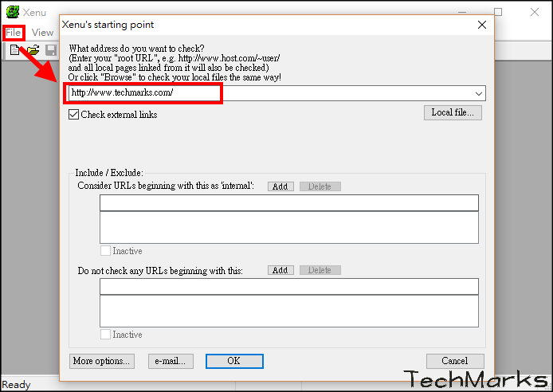Click the Save floppy disk icon
The image size is (553, 392).
tap(51, 50)
